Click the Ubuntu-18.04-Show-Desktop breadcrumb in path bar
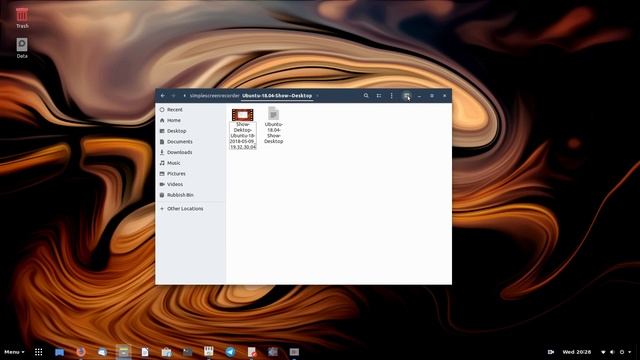640x360 pixels. tap(277, 96)
